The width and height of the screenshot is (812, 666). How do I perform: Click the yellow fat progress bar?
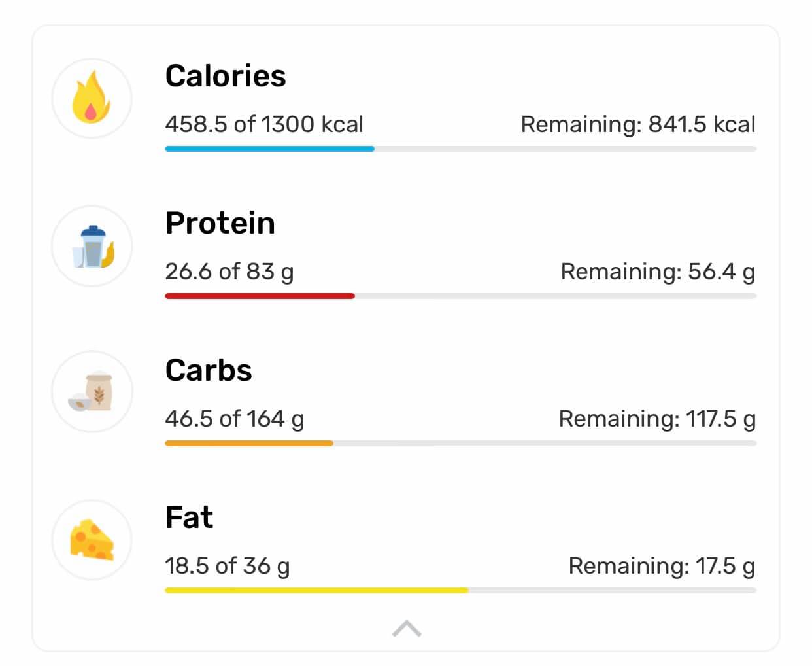(316, 591)
